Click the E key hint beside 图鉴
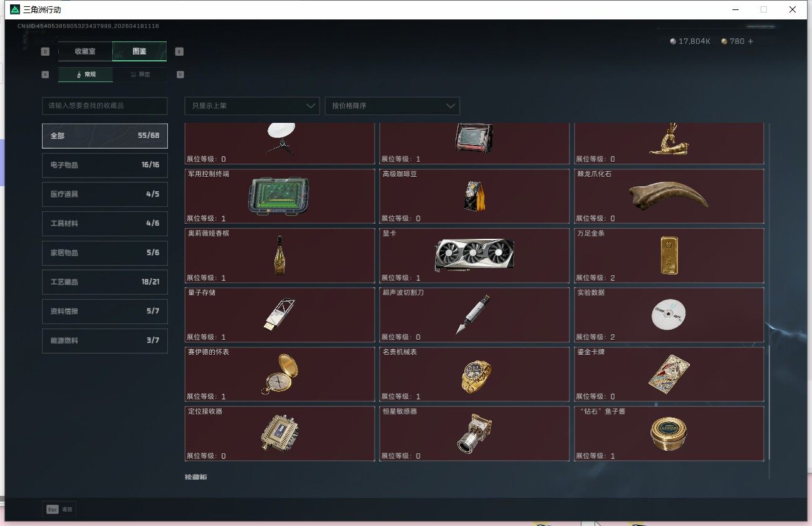This screenshot has height=526, width=812. tap(180, 51)
